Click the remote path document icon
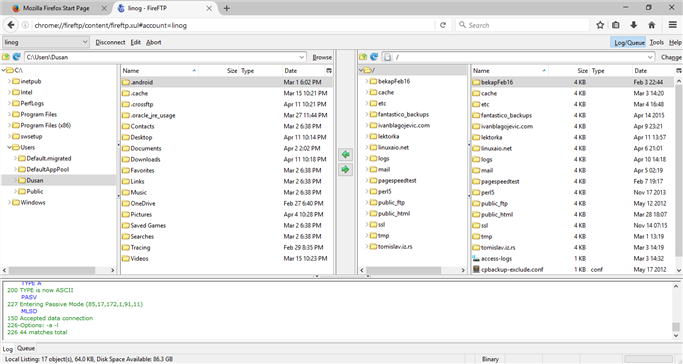Screen dimensions: 683x364 pyautogui.click(x=387, y=57)
